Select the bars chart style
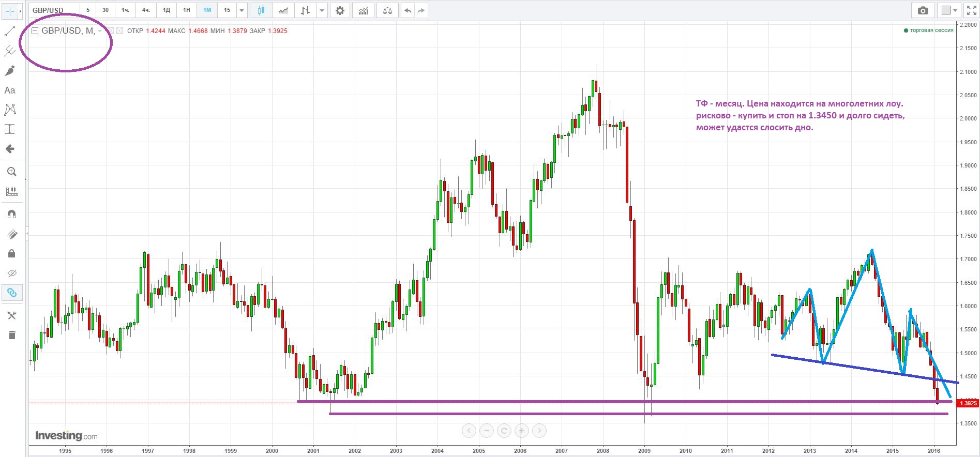 pos(306,10)
